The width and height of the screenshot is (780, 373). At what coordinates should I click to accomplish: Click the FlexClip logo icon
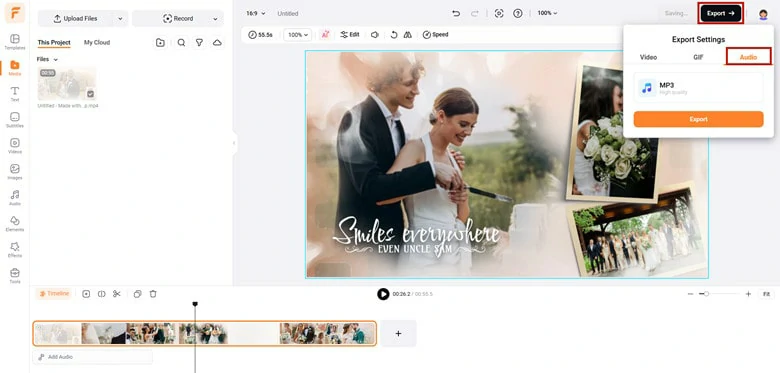[15, 13]
